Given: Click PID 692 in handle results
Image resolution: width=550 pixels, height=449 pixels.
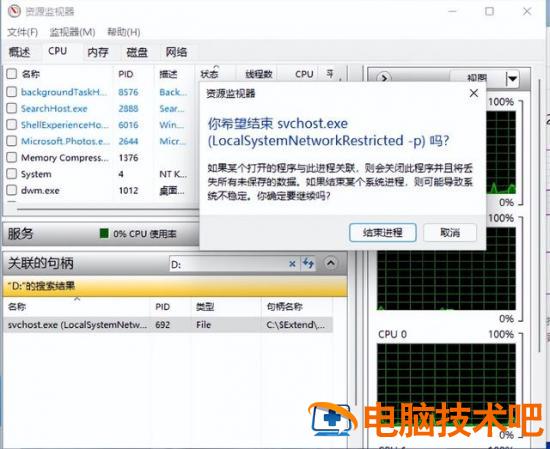Looking at the screenshot, I should [163, 325].
